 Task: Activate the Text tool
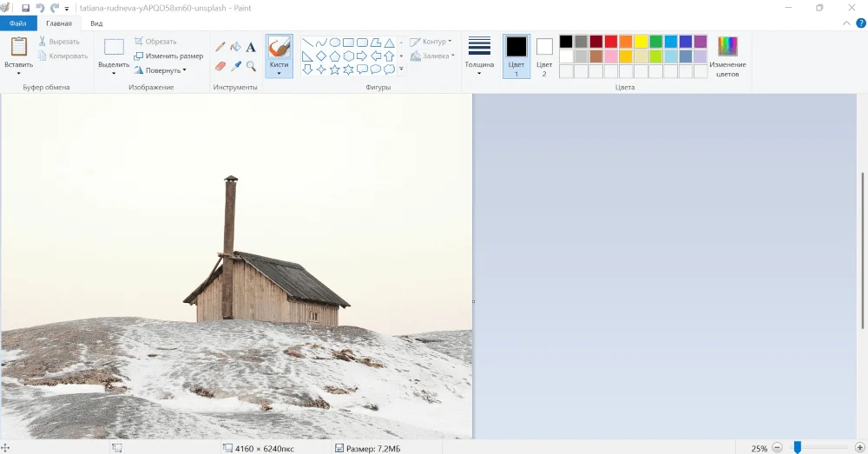pyautogui.click(x=251, y=47)
